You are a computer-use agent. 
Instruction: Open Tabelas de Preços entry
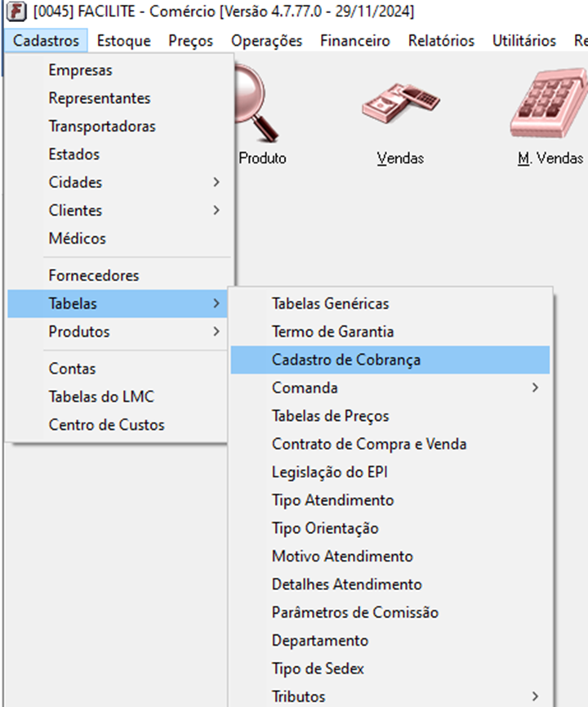pyautogui.click(x=330, y=416)
